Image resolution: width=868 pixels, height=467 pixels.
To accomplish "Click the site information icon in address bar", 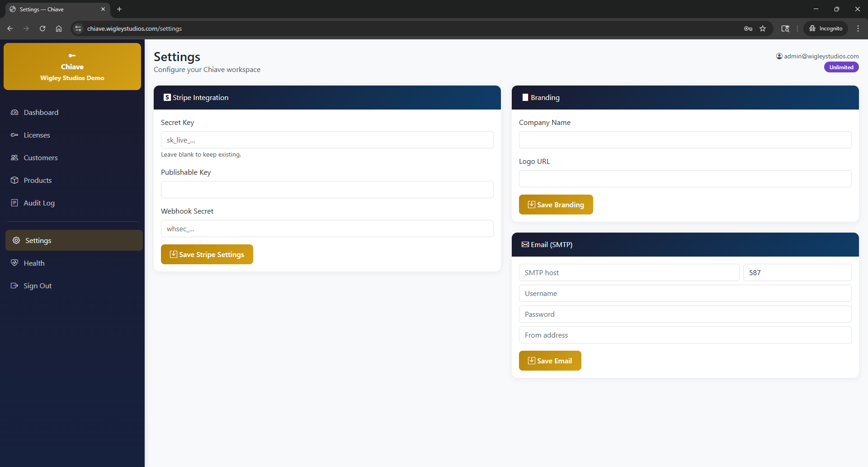I will pos(78,28).
